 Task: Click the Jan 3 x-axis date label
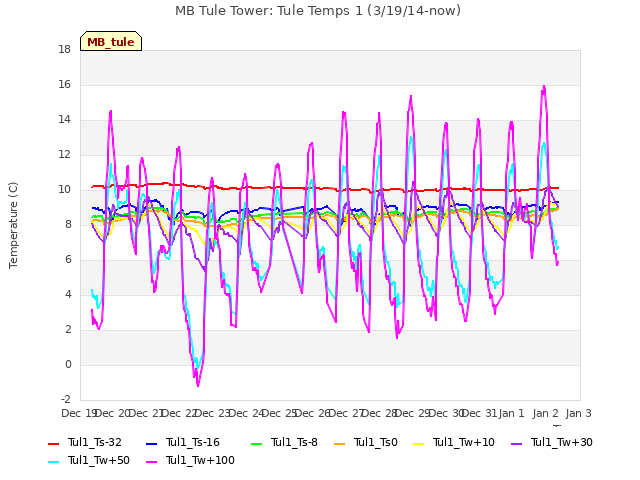tap(578, 413)
